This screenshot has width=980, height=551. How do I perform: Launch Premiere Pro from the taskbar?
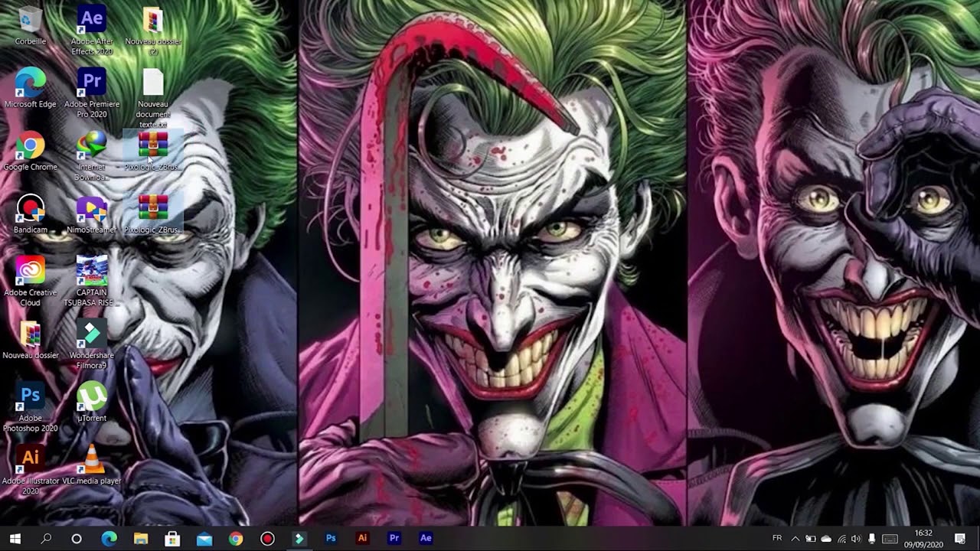[x=394, y=539]
